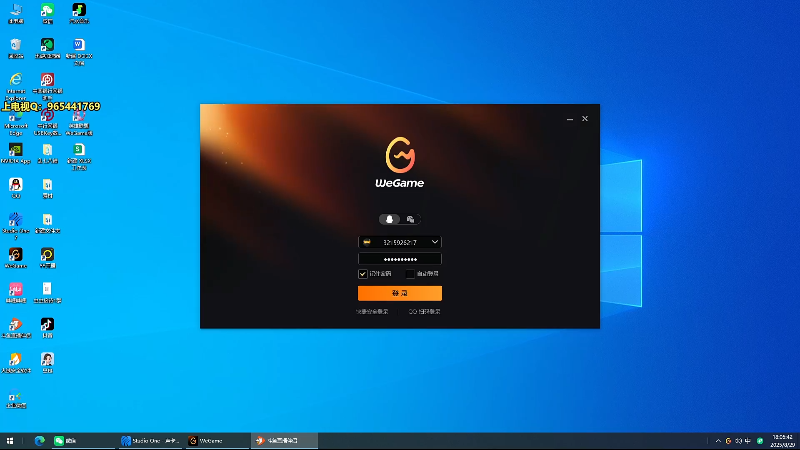Open the bottom-left link under login button

coord(372,311)
